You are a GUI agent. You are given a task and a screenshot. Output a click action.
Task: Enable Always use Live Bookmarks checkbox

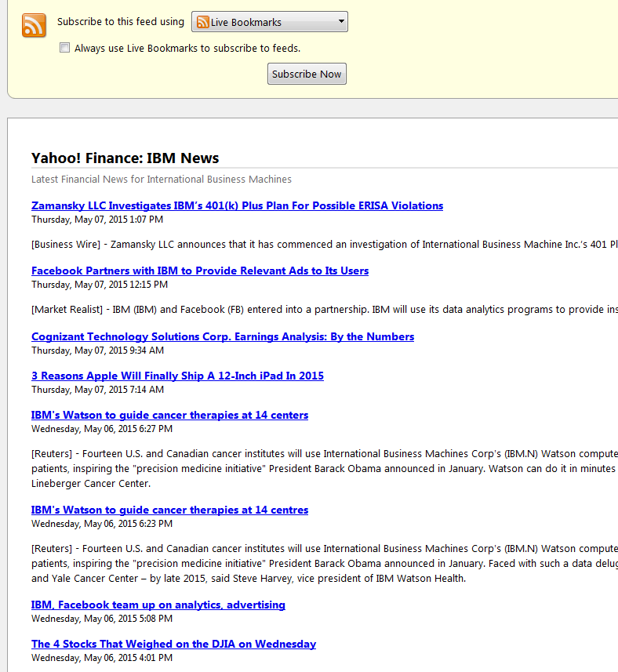65,48
